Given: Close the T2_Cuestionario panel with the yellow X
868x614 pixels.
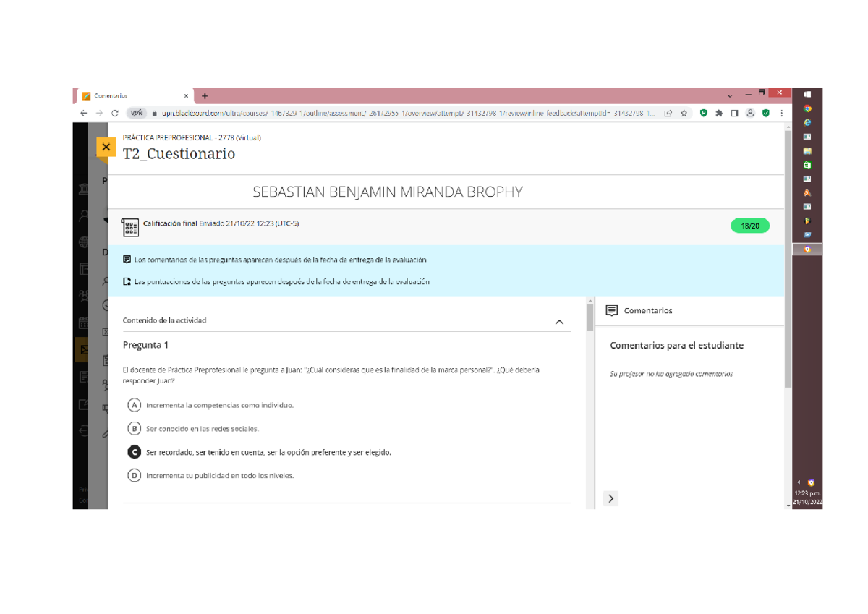Looking at the screenshot, I should click(x=106, y=148).
